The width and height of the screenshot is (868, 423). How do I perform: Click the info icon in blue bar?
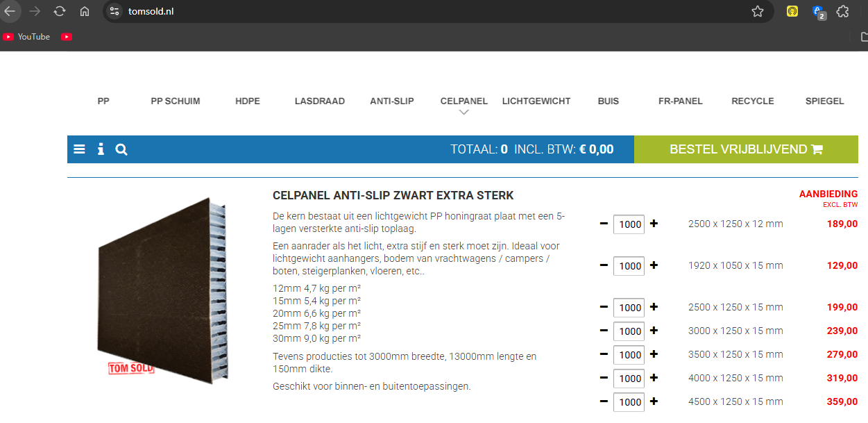pyautogui.click(x=101, y=149)
